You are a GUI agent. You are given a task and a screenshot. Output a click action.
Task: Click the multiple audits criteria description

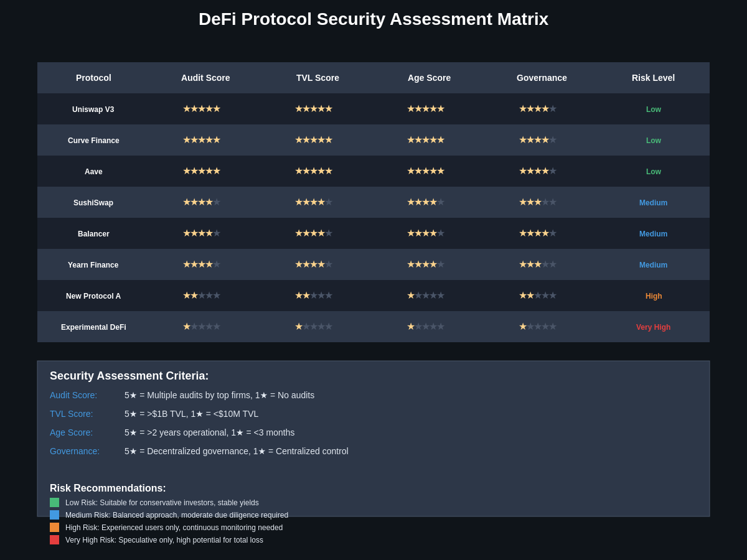tap(219, 395)
